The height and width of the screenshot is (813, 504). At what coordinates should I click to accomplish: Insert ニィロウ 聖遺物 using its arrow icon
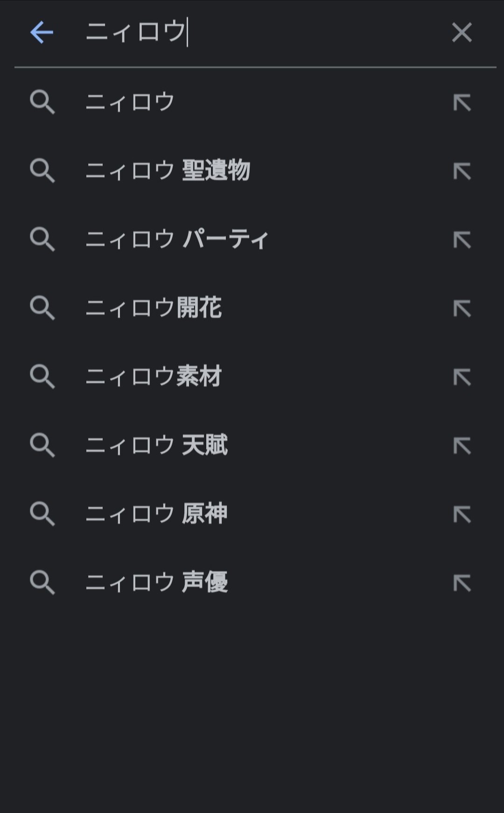[462, 171]
